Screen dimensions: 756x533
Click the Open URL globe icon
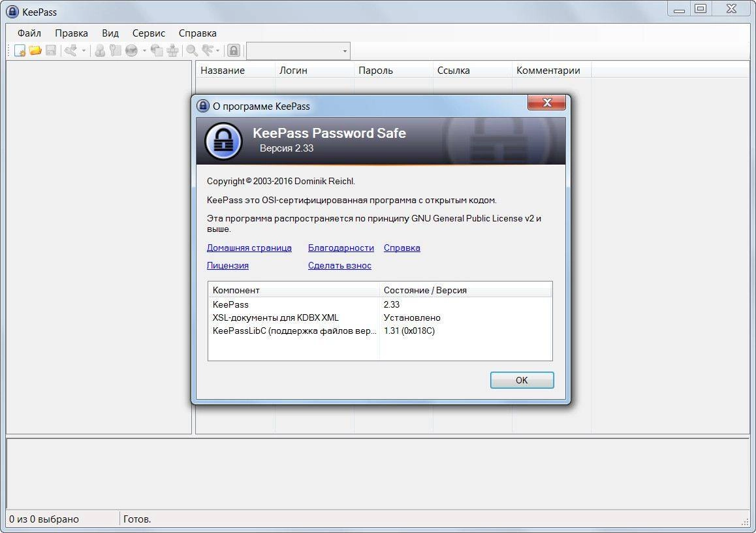click(x=131, y=50)
